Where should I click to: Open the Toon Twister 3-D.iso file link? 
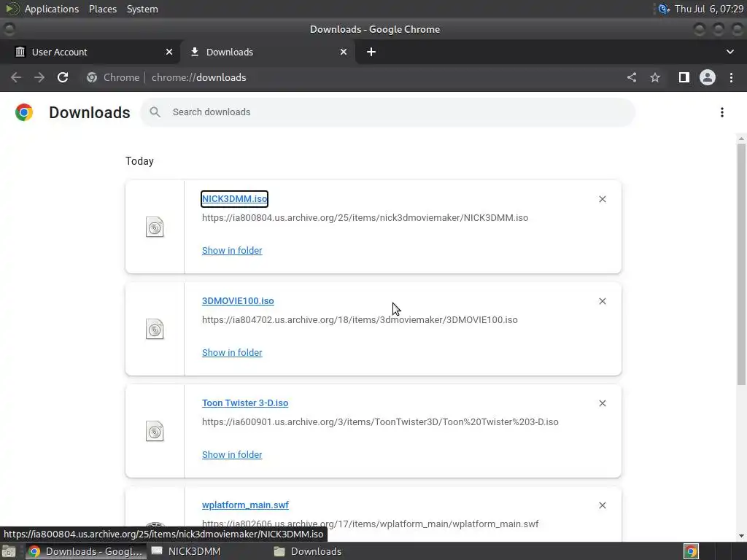tap(245, 403)
